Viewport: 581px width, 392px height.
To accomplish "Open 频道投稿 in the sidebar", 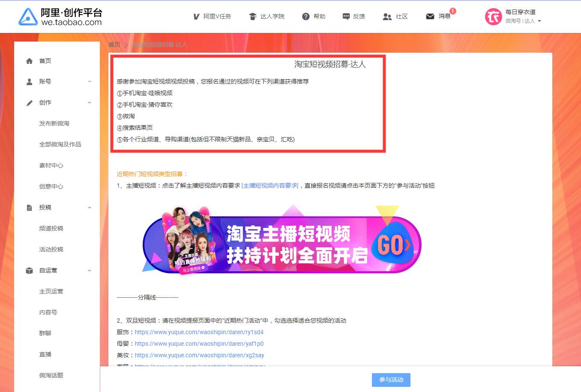I will click(x=51, y=228).
